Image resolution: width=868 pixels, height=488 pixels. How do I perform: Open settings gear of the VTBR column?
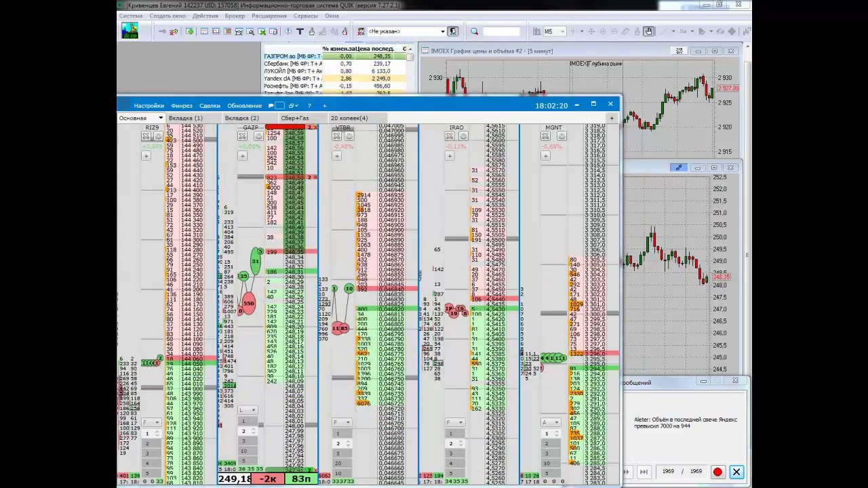[x=349, y=136]
